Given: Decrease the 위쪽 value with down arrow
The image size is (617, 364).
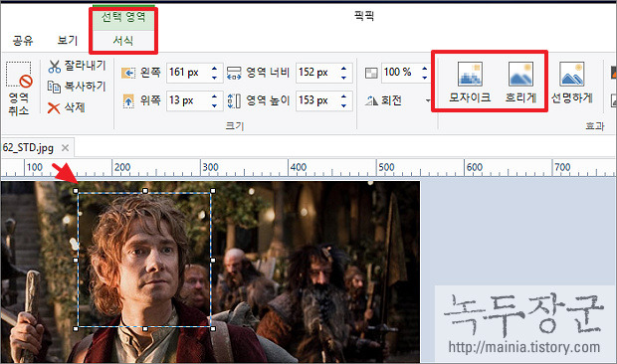Looking at the screenshot, I should point(214,105).
